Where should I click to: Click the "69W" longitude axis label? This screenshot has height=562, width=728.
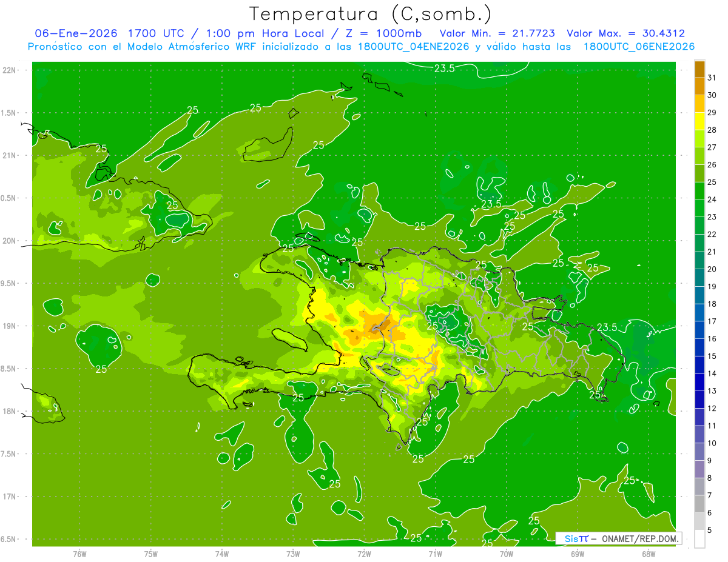pyautogui.click(x=578, y=554)
